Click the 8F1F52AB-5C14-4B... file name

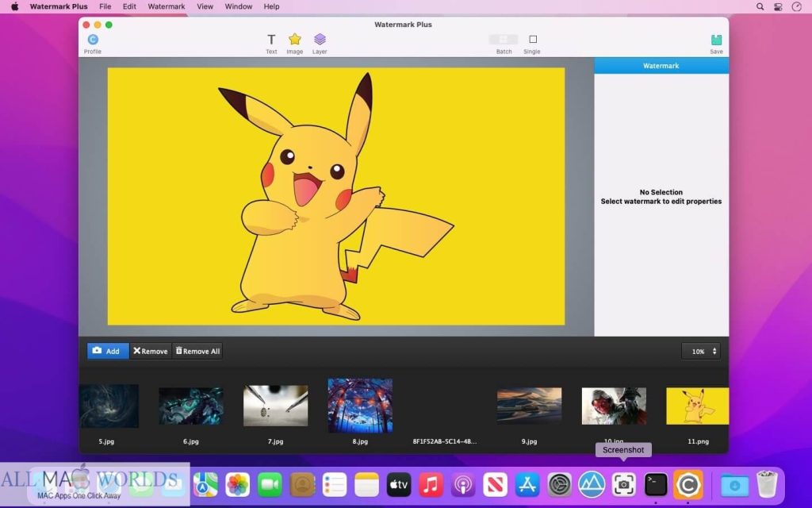click(x=444, y=441)
